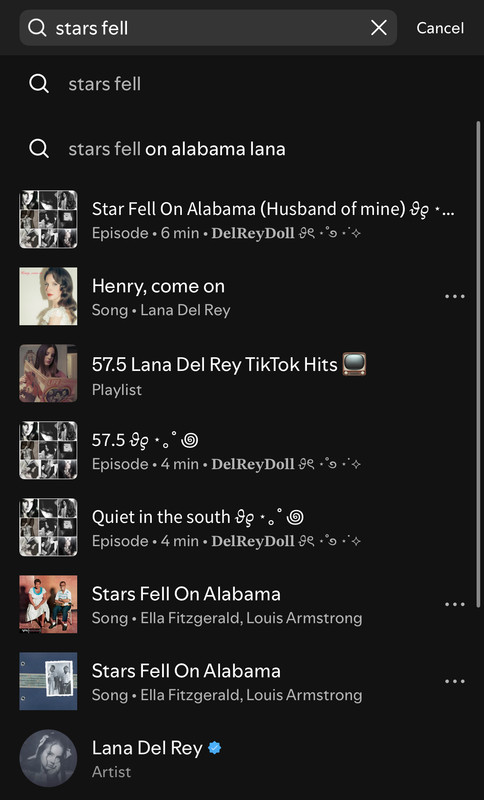Click search icon next to 'stars fell' suggestion
484x800 pixels.
click(x=39, y=83)
